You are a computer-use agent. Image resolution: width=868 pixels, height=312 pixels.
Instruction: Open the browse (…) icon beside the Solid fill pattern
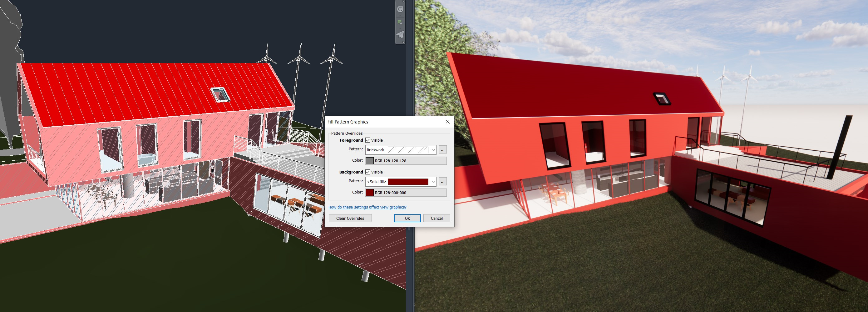pyautogui.click(x=442, y=181)
